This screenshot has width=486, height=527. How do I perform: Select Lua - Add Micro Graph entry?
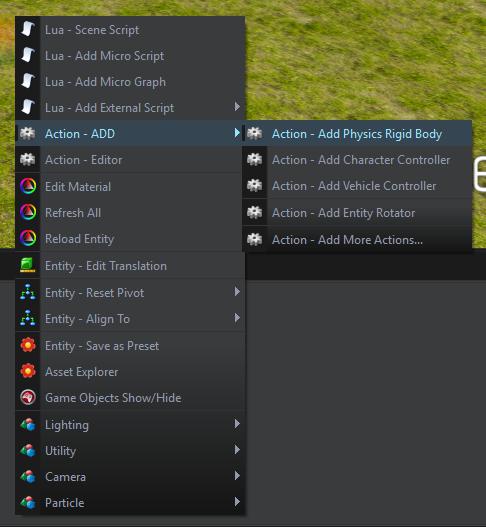[130, 82]
